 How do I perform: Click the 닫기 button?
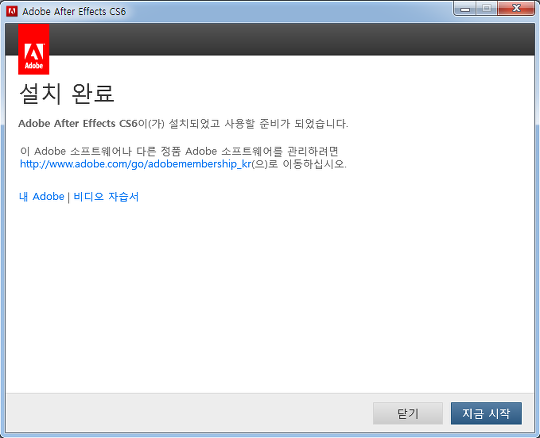click(408, 413)
